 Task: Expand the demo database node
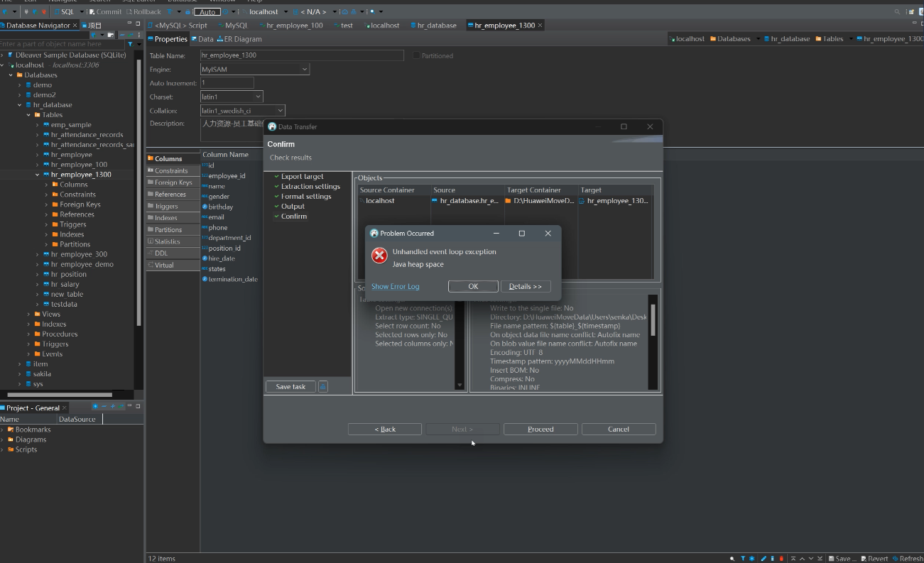coord(20,85)
